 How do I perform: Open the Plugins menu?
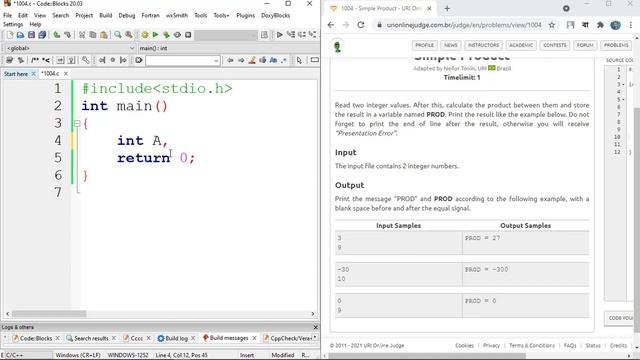click(x=245, y=16)
